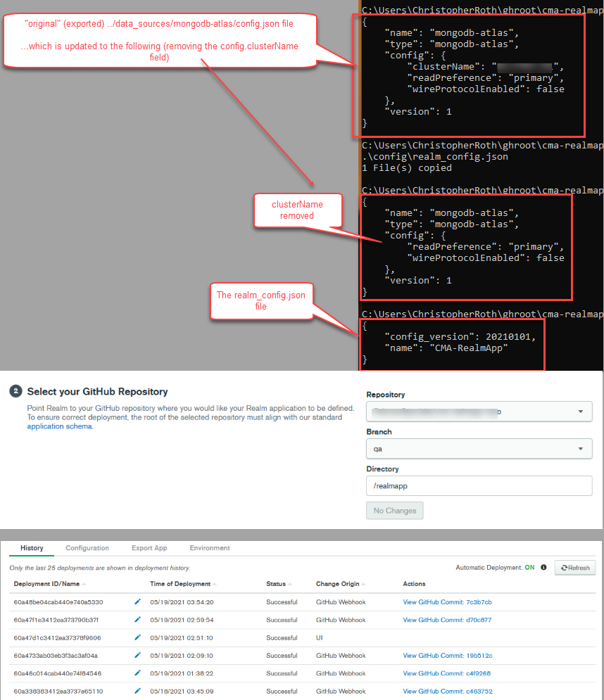
Task: Open View GitHub Commit: d70c877
Action: pyautogui.click(x=448, y=620)
